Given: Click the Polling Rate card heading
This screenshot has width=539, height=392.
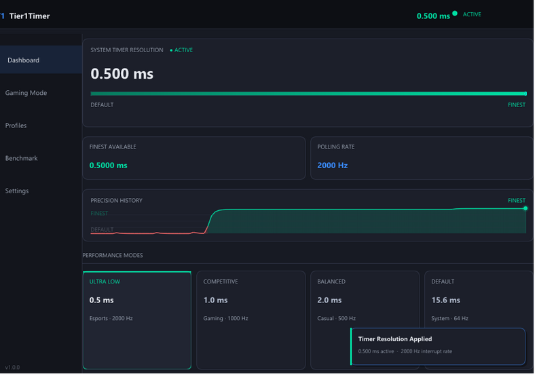Looking at the screenshot, I should click(x=336, y=146).
